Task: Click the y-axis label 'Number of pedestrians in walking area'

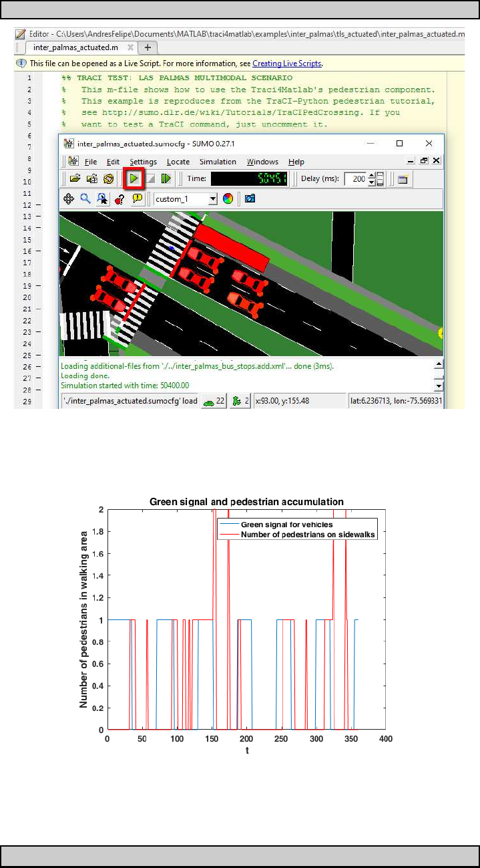Action: [x=84, y=619]
